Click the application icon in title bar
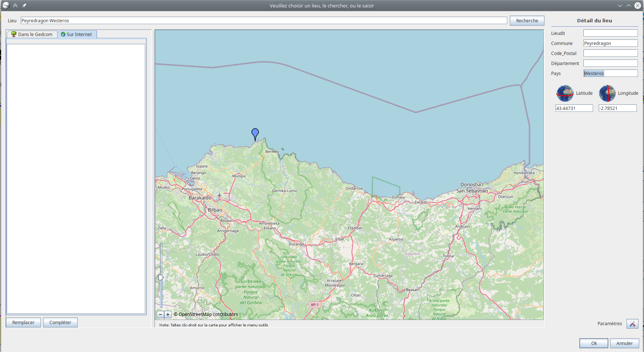Image resolution: width=644 pixels, height=352 pixels. click(x=6, y=5)
